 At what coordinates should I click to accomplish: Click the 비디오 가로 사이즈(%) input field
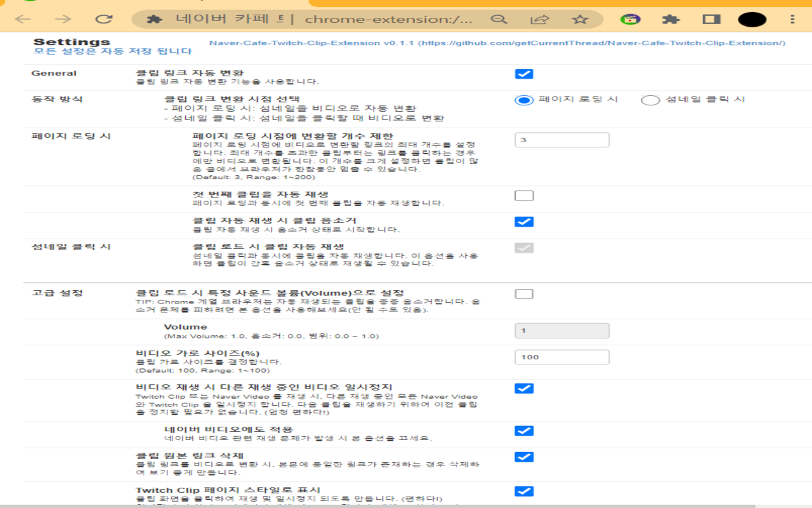tap(562, 357)
